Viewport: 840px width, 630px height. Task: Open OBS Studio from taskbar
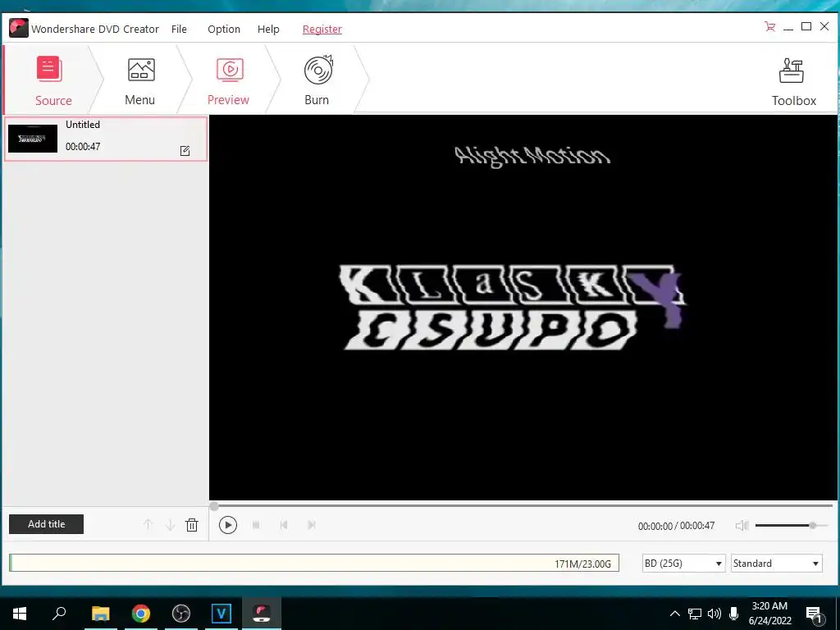tap(181, 614)
